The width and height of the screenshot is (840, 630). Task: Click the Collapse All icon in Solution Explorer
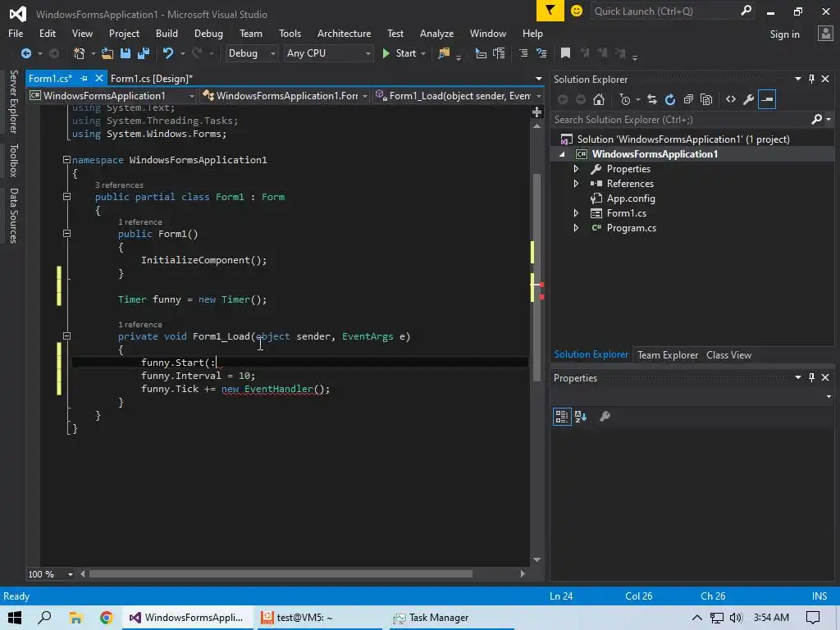[688, 99]
